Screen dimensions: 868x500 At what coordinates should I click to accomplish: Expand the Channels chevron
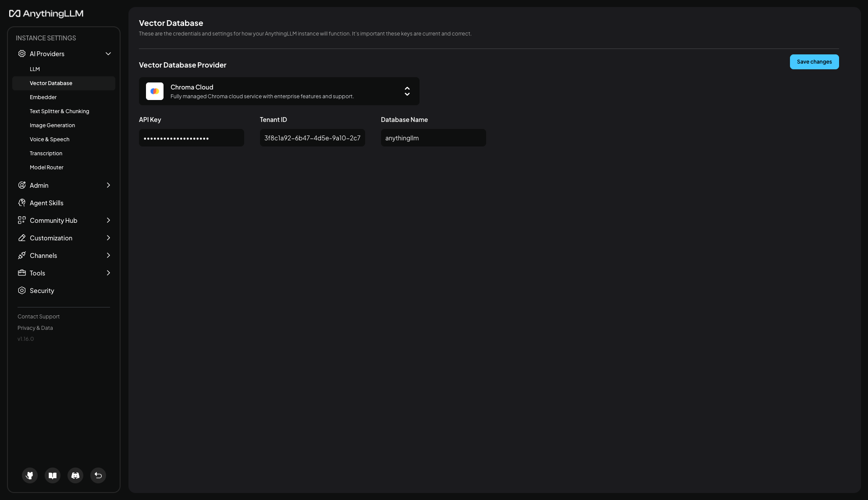108,255
